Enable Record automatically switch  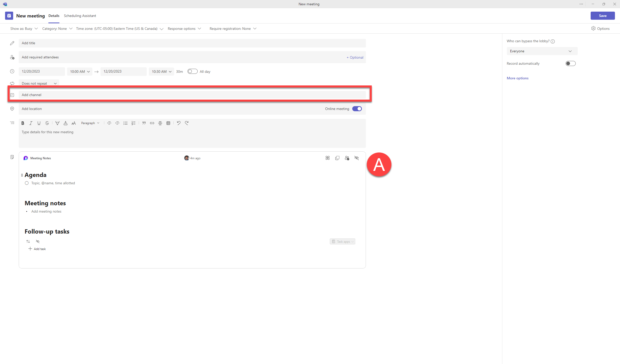coord(570,63)
